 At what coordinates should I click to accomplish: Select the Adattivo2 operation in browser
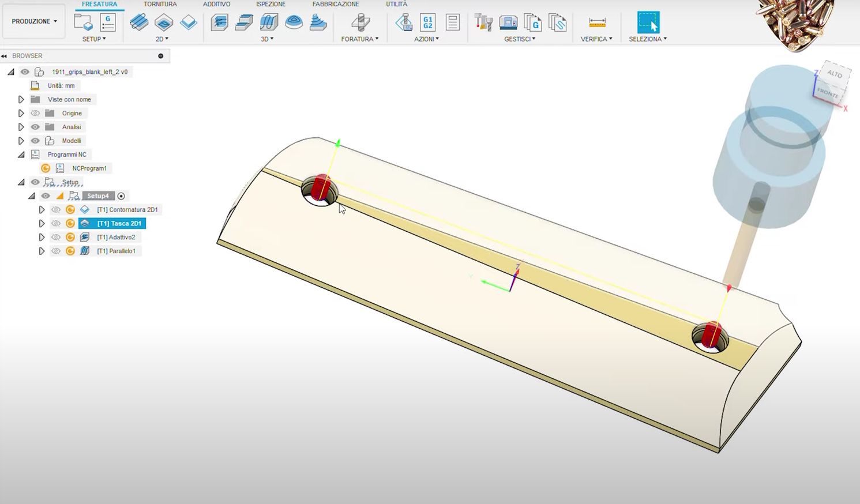116,238
